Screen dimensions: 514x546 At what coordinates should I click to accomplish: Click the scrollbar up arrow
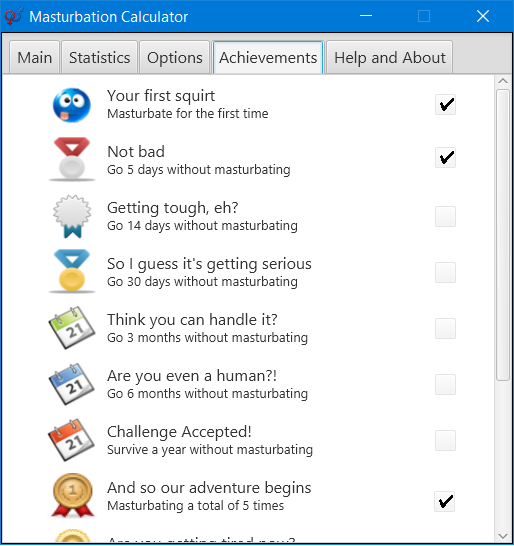503,81
